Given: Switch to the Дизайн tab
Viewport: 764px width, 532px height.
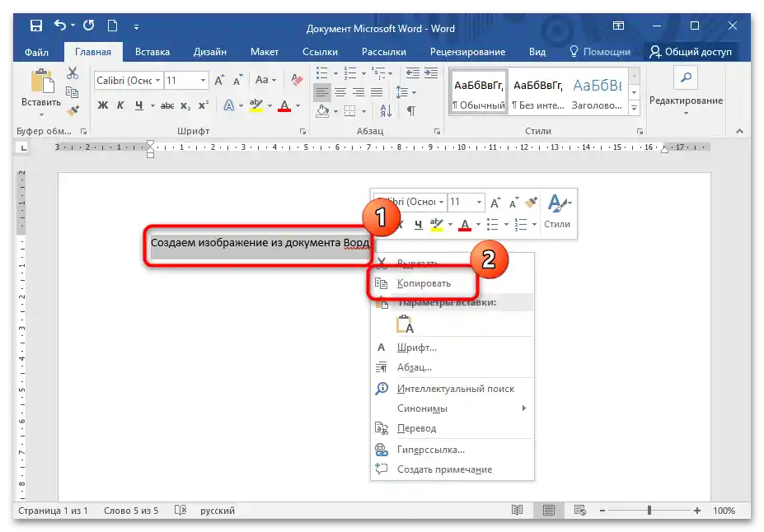Looking at the screenshot, I should tap(210, 52).
